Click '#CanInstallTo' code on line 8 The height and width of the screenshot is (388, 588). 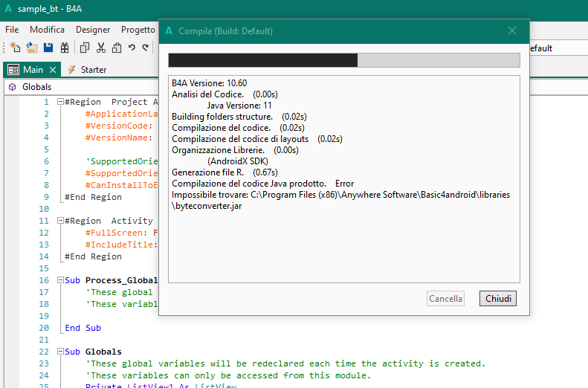[x=121, y=185]
